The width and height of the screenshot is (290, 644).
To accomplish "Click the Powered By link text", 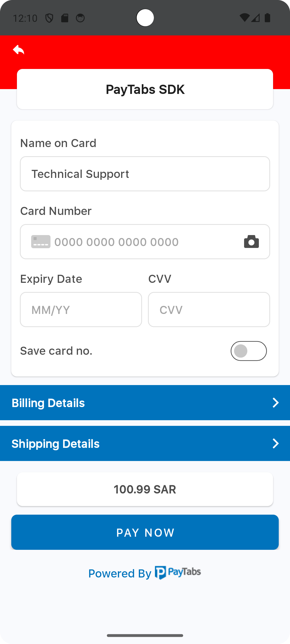I will pos(120,573).
